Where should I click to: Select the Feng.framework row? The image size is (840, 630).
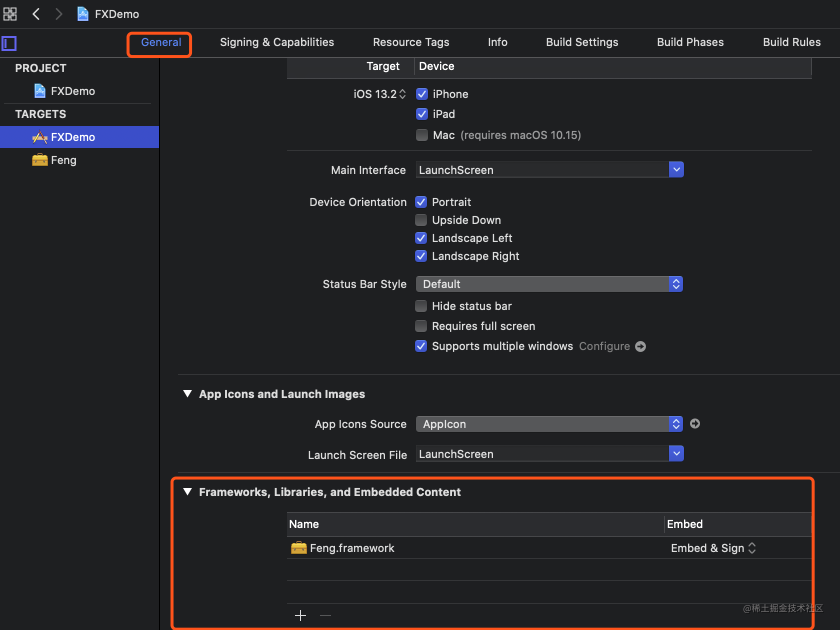click(x=549, y=548)
